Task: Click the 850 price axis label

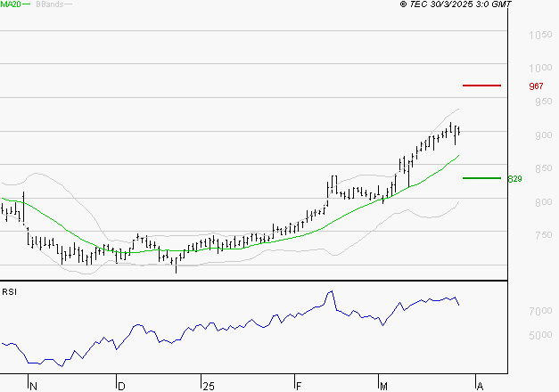Action: click(544, 168)
